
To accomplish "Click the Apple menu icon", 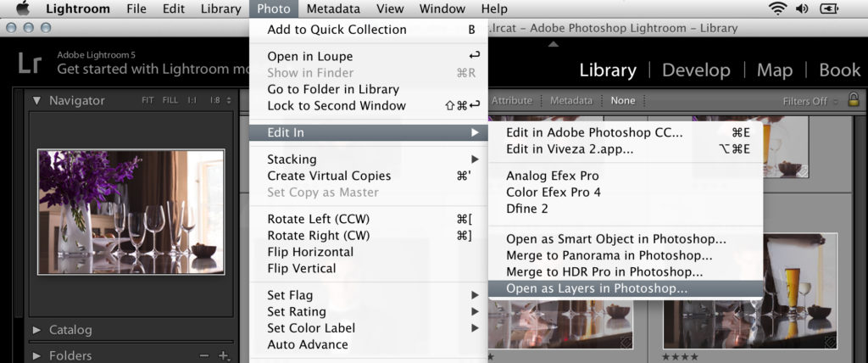I will click(x=23, y=8).
